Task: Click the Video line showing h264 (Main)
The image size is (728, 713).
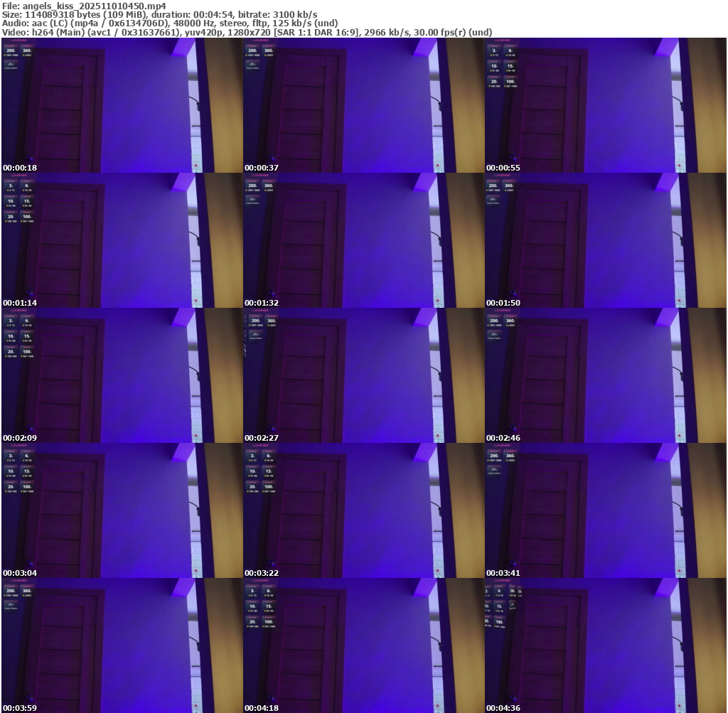Action: point(247,33)
